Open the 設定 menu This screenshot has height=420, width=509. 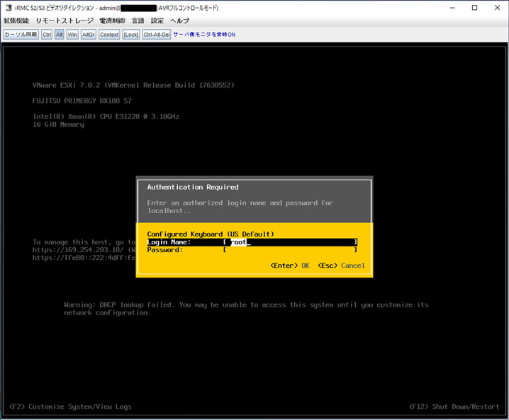pos(157,21)
